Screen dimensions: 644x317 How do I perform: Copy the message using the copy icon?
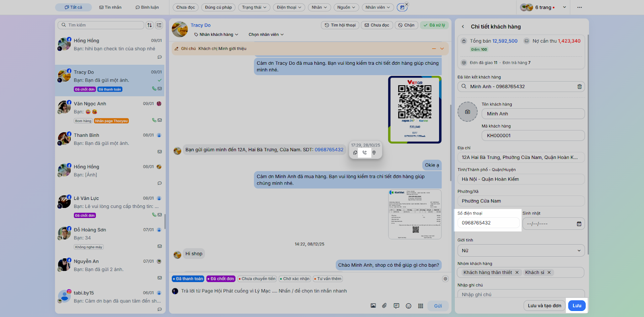coord(355,153)
